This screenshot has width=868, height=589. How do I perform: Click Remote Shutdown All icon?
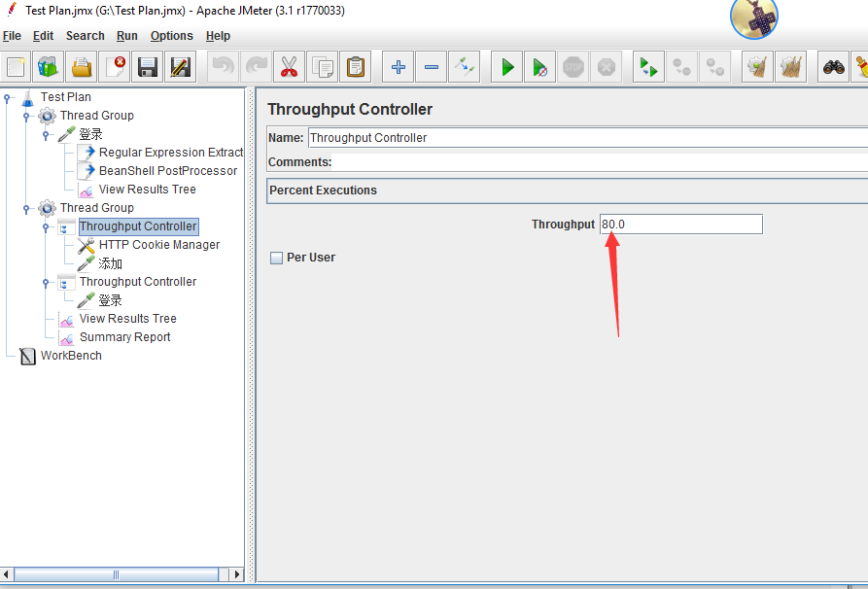tap(715, 67)
